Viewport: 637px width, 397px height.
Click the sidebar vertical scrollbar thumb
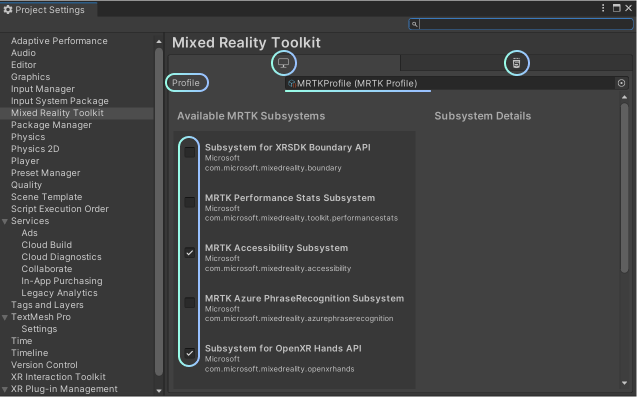pos(159,211)
